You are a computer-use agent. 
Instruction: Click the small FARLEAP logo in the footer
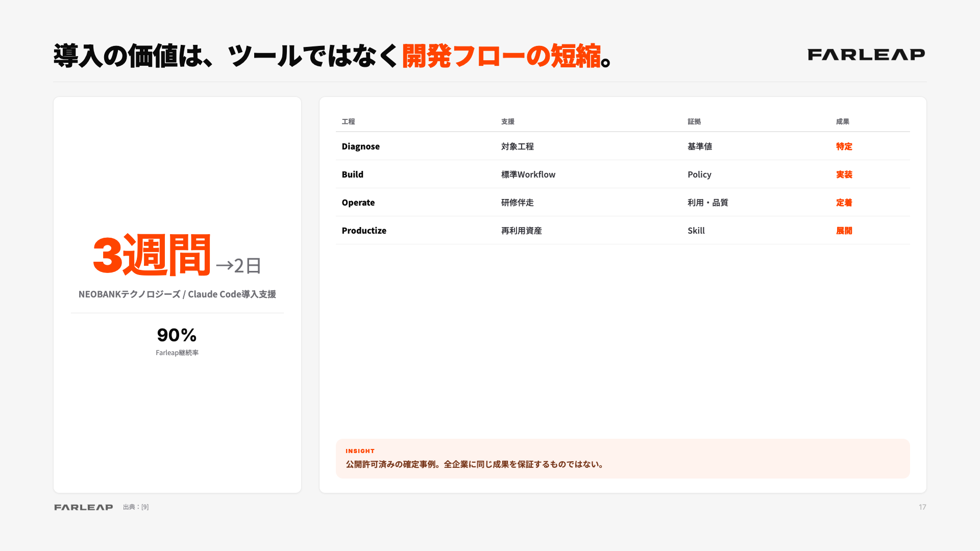pyautogui.click(x=84, y=507)
